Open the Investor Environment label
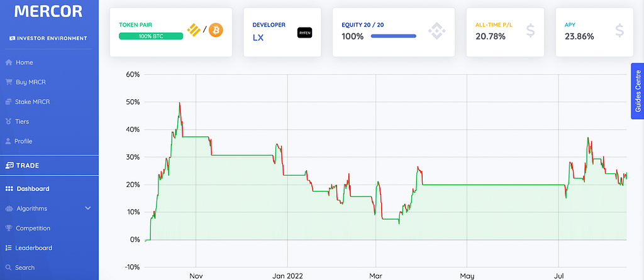Viewport: 644px width, 280px height. point(52,38)
